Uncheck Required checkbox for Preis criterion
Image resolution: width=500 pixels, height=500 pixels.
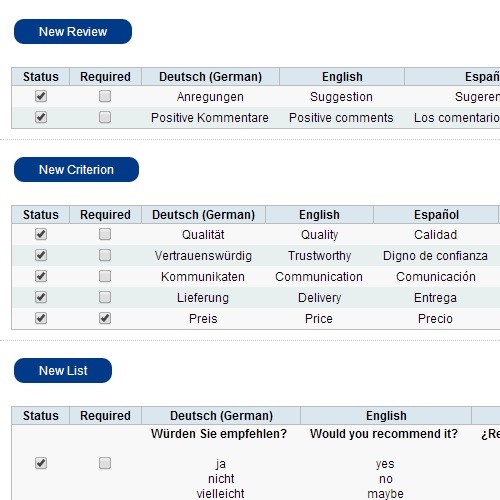[x=105, y=318]
